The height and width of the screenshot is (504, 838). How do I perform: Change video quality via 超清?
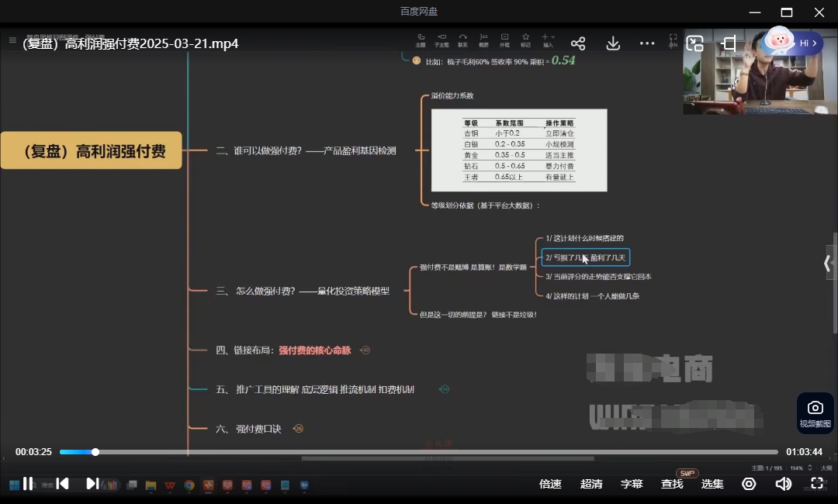click(x=591, y=484)
